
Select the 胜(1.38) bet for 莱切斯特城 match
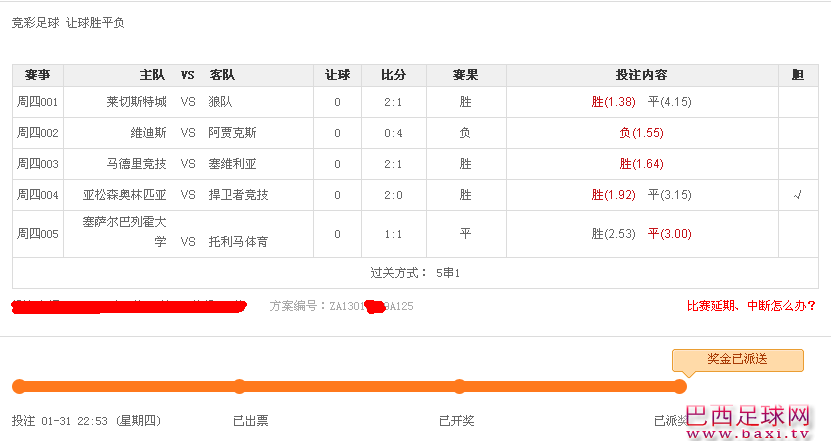coord(613,102)
